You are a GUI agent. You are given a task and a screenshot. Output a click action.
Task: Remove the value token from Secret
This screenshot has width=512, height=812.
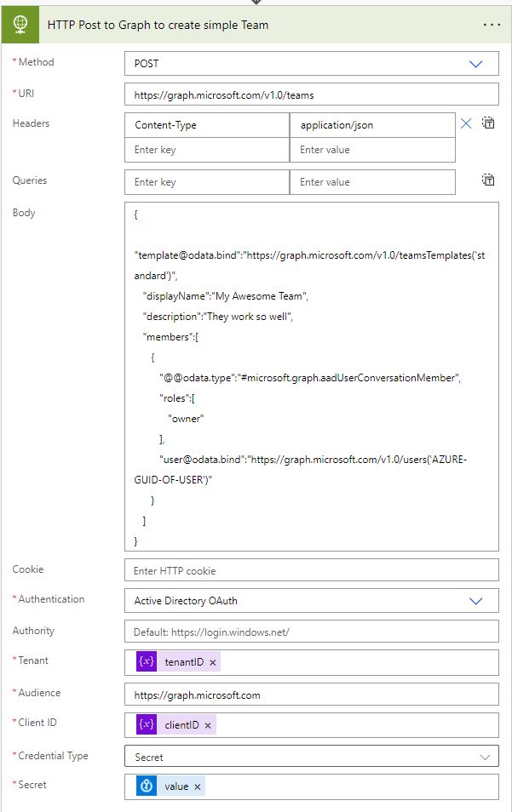coord(197,787)
